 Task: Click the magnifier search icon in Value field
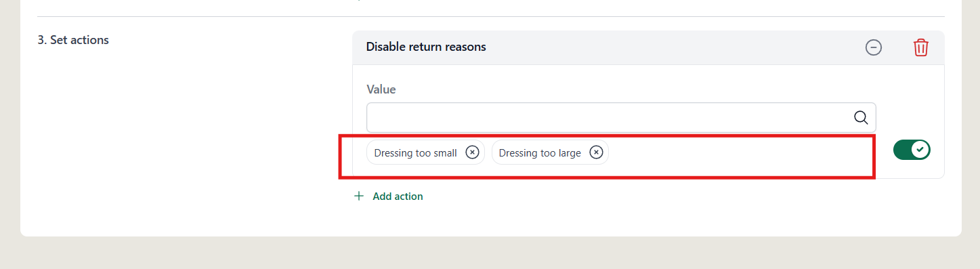[x=861, y=117]
